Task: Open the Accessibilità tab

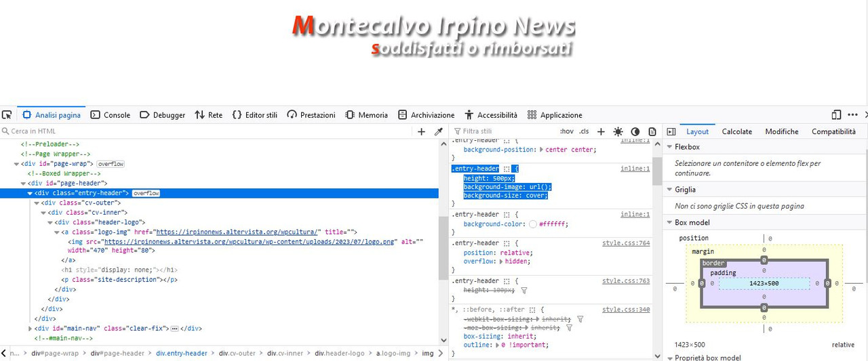Action: tap(491, 115)
